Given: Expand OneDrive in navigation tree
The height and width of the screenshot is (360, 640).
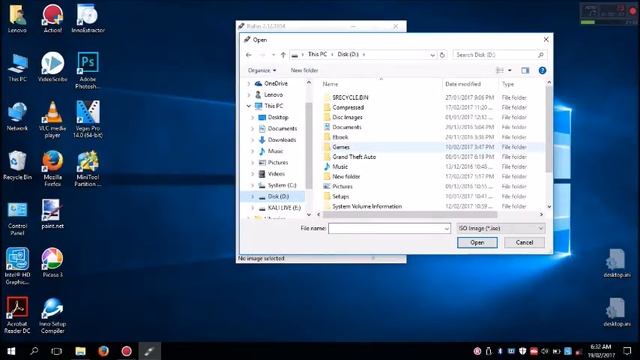Looking at the screenshot, I should pos(249,84).
